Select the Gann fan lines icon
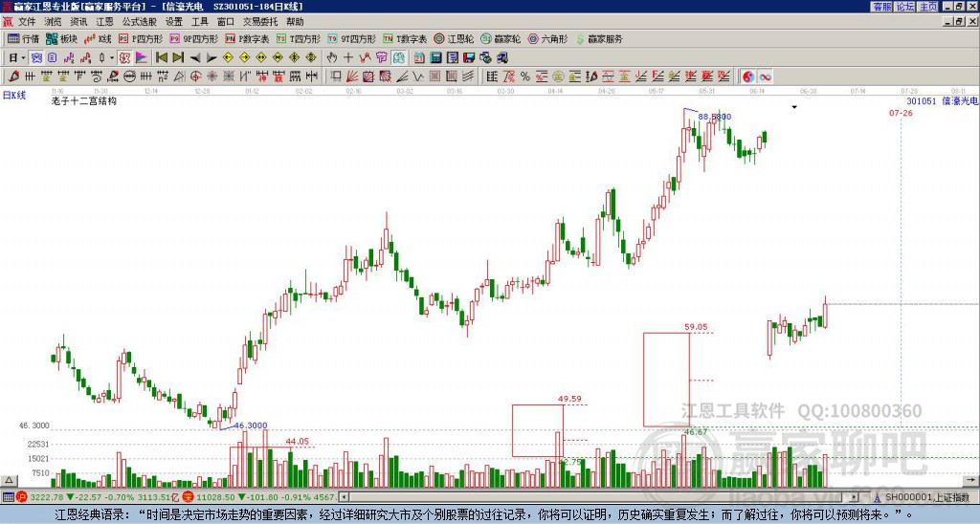The width and height of the screenshot is (980, 524). pyautogui.click(x=352, y=76)
